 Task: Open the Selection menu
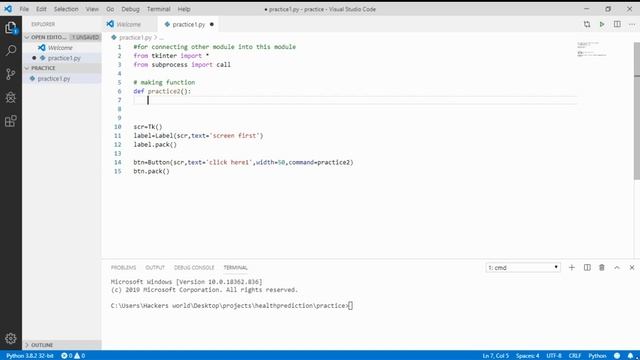(66, 9)
